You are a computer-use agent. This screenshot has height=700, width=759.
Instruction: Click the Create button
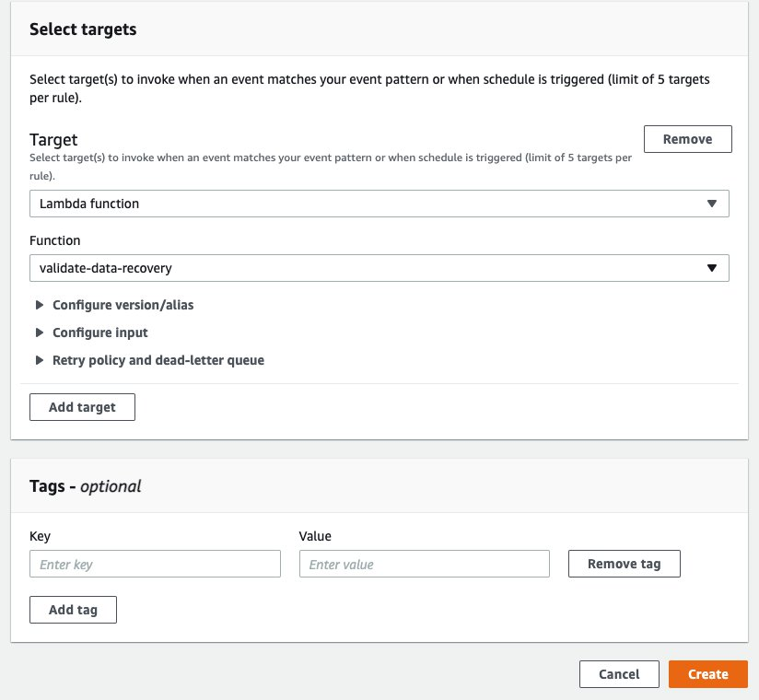click(x=707, y=673)
